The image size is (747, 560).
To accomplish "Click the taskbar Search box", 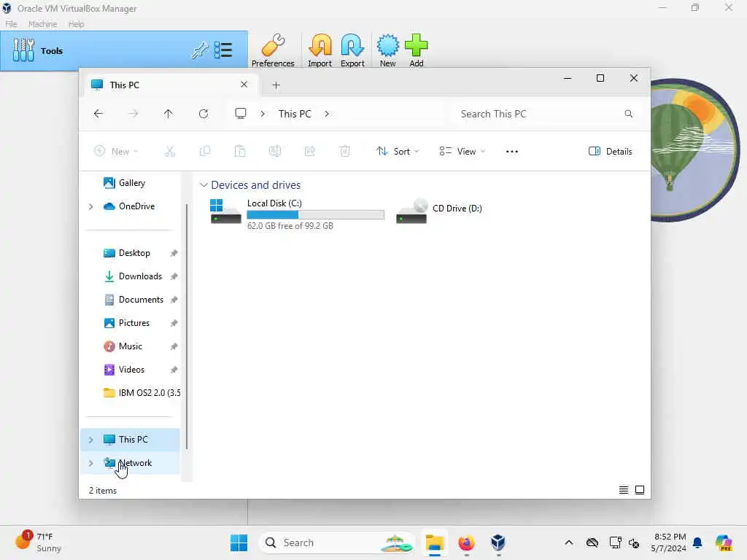I will coord(337,542).
